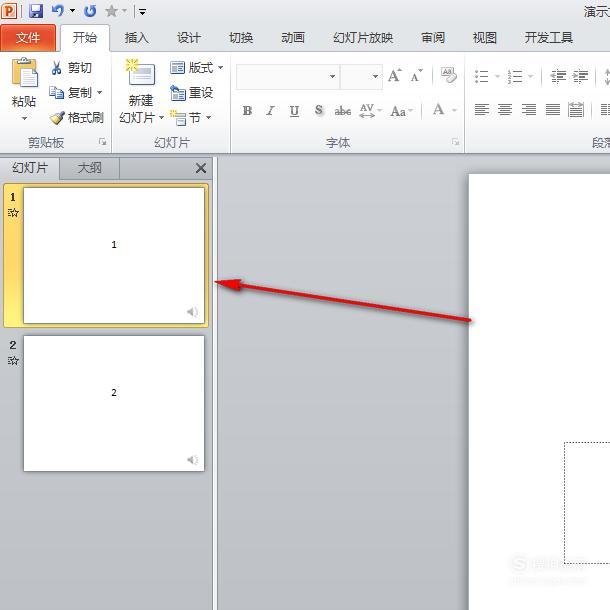
Task: Click Increase Font Size icon
Action: pos(394,75)
